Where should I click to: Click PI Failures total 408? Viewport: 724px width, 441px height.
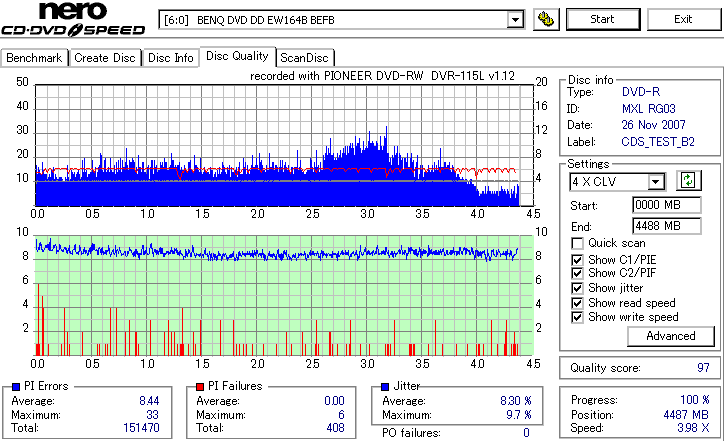coord(335,428)
